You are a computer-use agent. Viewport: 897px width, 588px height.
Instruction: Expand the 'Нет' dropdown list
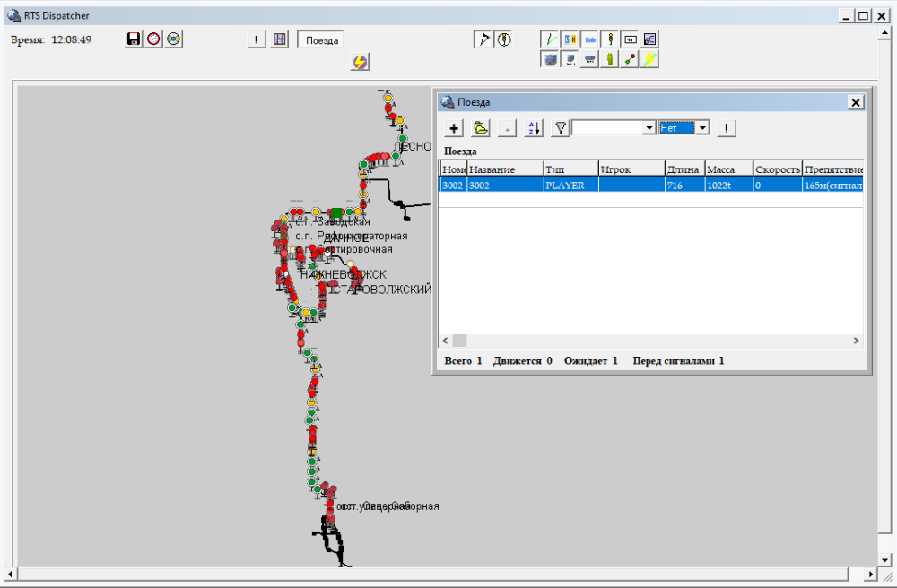[x=702, y=128]
